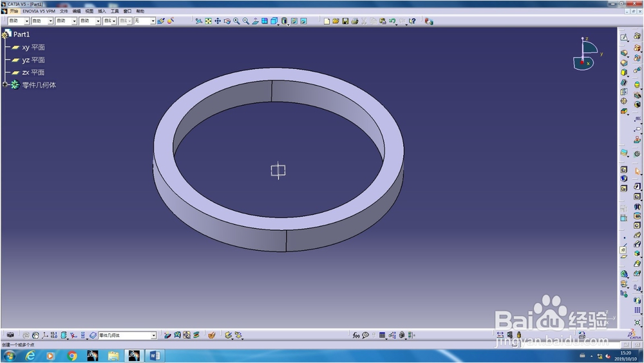This screenshot has width=644, height=363.
Task: Open the 零件几何体 combo box in bottom toolbar
Action: [128, 335]
